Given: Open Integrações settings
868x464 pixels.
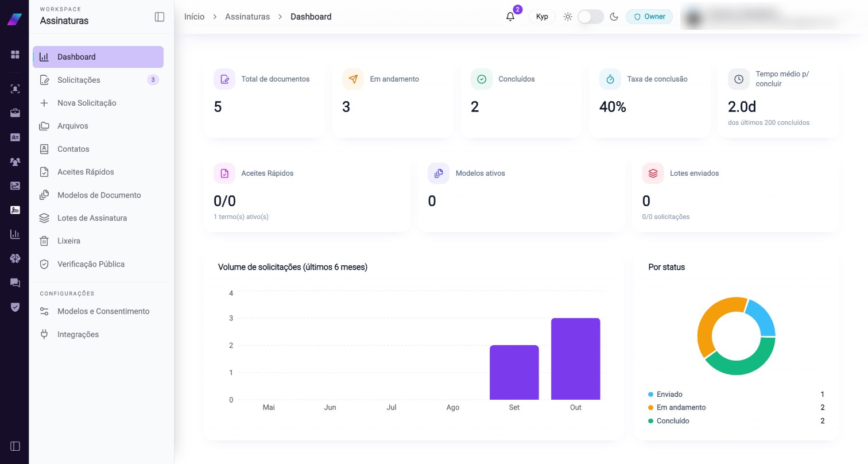Looking at the screenshot, I should [98, 334].
